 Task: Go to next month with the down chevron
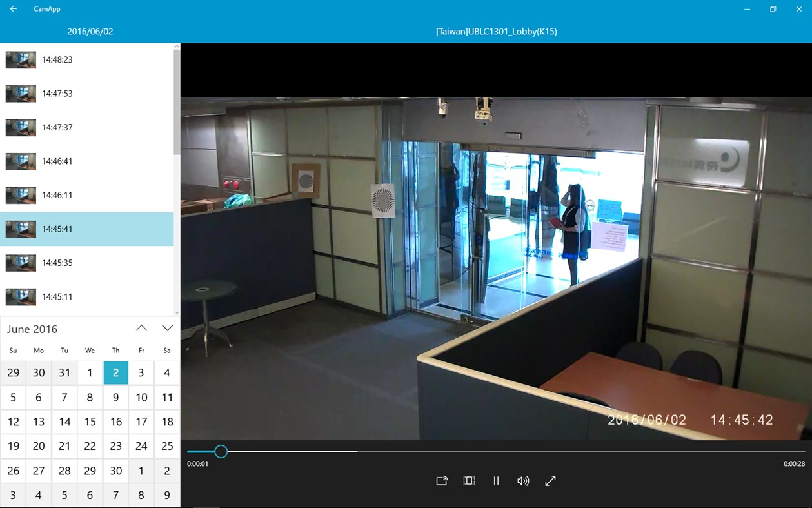pyautogui.click(x=166, y=328)
